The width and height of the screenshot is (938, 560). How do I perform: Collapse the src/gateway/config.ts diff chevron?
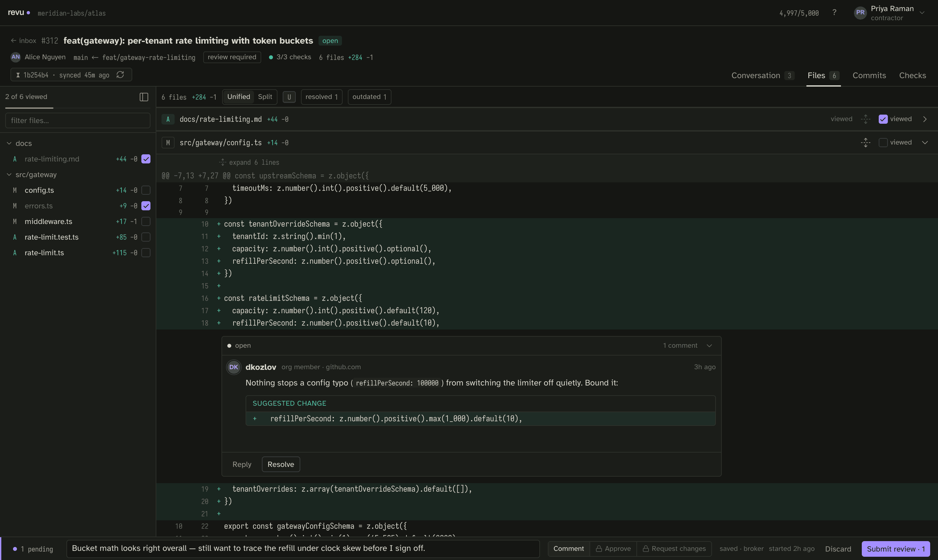(x=925, y=143)
